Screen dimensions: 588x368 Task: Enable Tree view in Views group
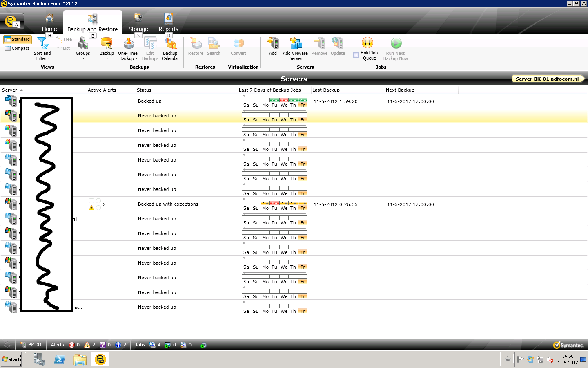pyautogui.click(x=64, y=39)
